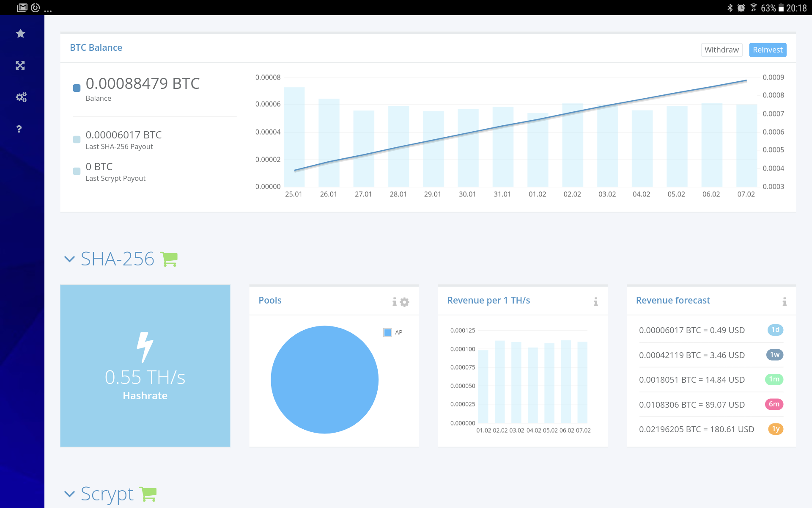Click the Pools info icon

point(394,302)
